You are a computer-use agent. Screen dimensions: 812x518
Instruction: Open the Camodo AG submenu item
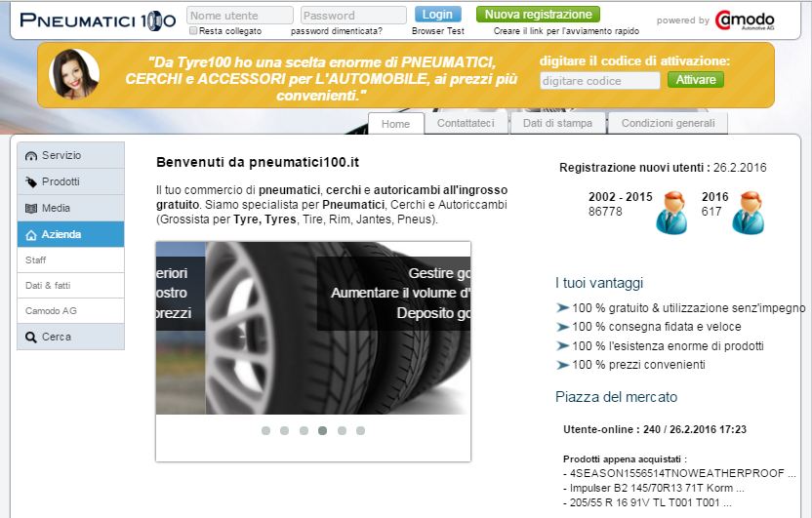coord(70,310)
